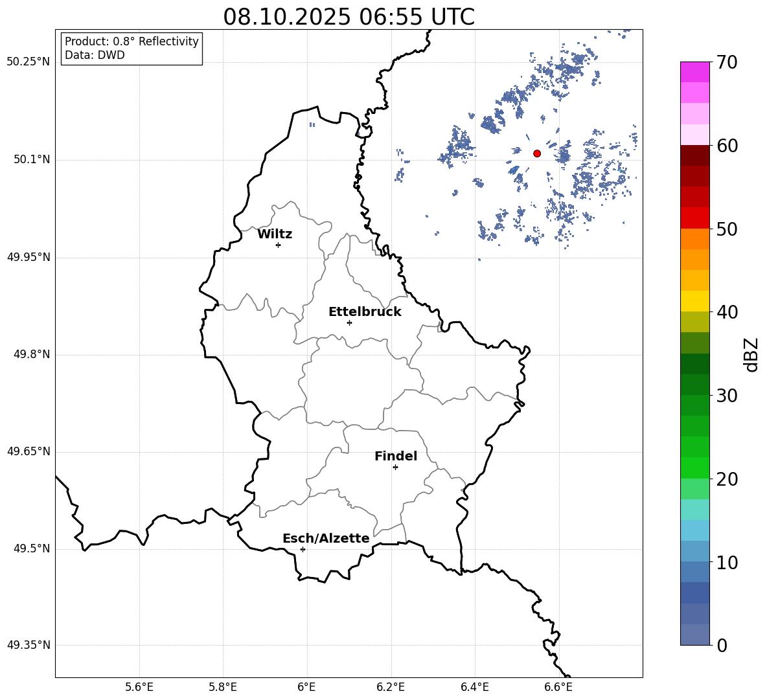Click the 49.5°N latitude label
The image size is (767, 700).
pyautogui.click(x=32, y=549)
